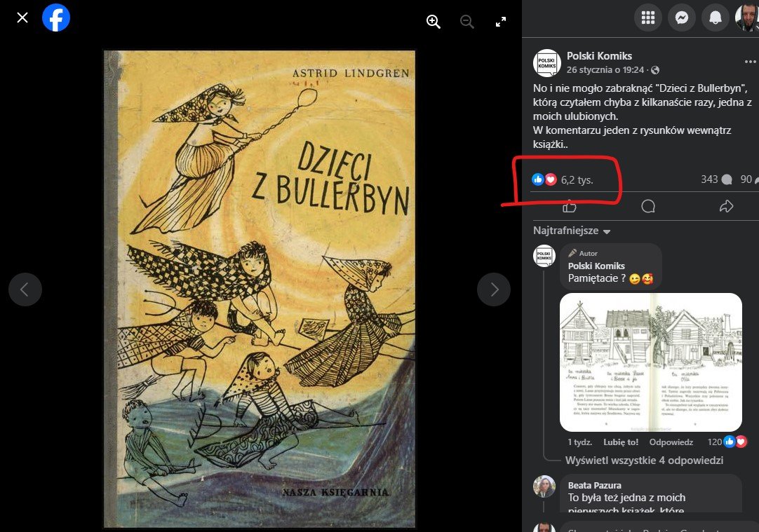This screenshot has width=759, height=532.
Task: Go to the previous photo
Action: [25, 289]
